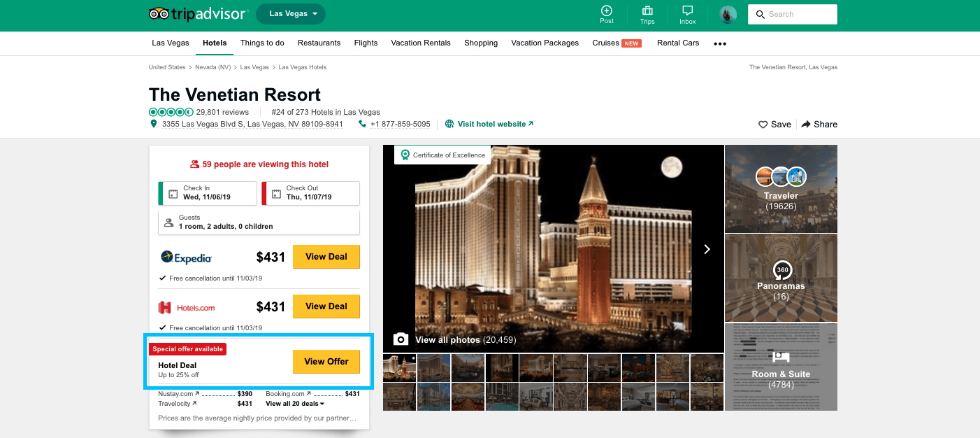Click the phone icon beside hotel number
The height and width of the screenshot is (438, 980).
[x=362, y=124]
